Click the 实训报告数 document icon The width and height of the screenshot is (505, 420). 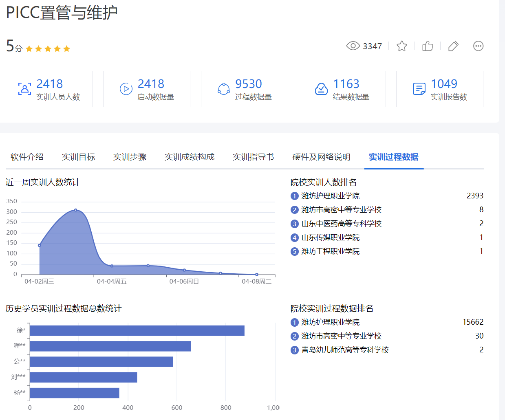point(419,89)
